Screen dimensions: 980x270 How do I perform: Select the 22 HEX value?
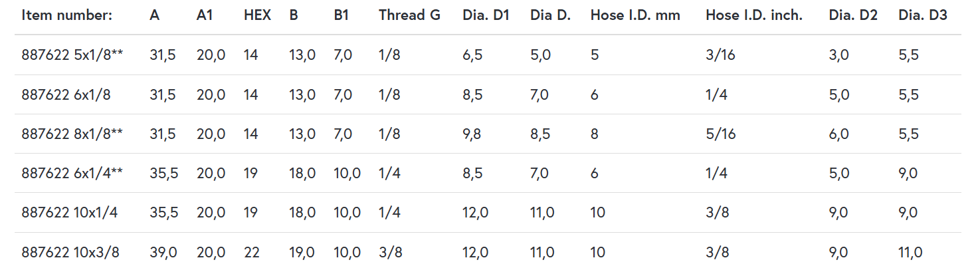pos(250,253)
